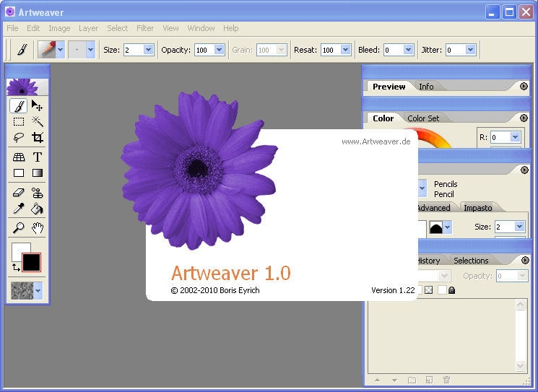Image resolution: width=538 pixels, height=392 pixels.
Task: Choose the Stamp clone tool
Action: point(37,193)
